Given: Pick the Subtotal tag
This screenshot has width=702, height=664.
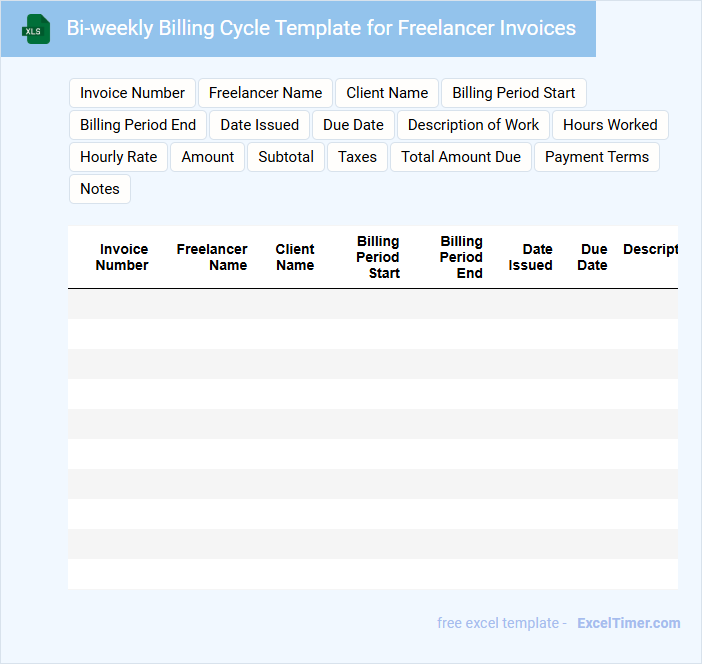Looking at the screenshot, I should (x=286, y=157).
